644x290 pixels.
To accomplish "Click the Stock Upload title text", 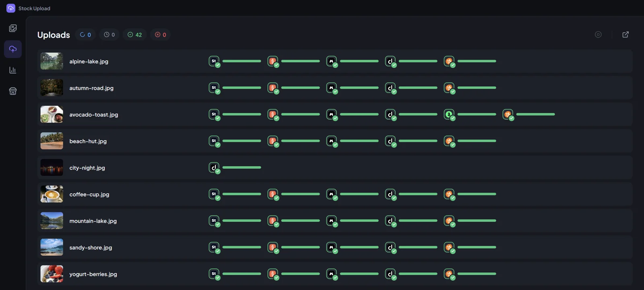I will click(34, 8).
